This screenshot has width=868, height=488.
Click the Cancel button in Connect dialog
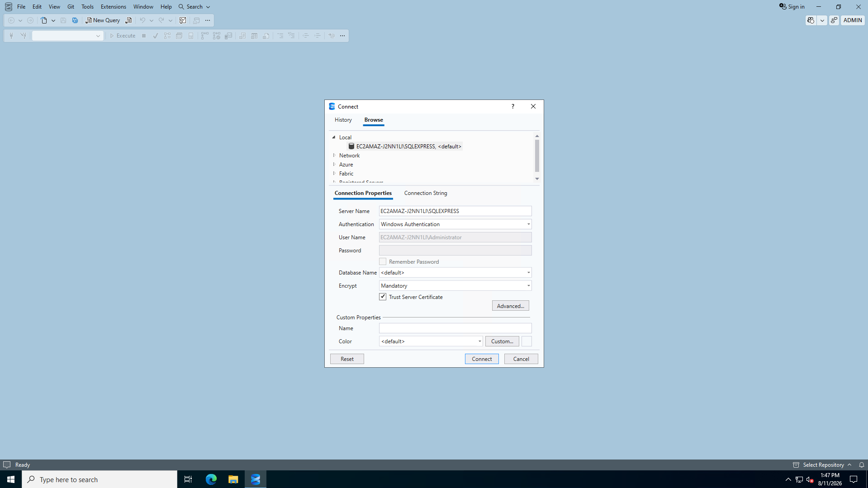[x=521, y=359]
